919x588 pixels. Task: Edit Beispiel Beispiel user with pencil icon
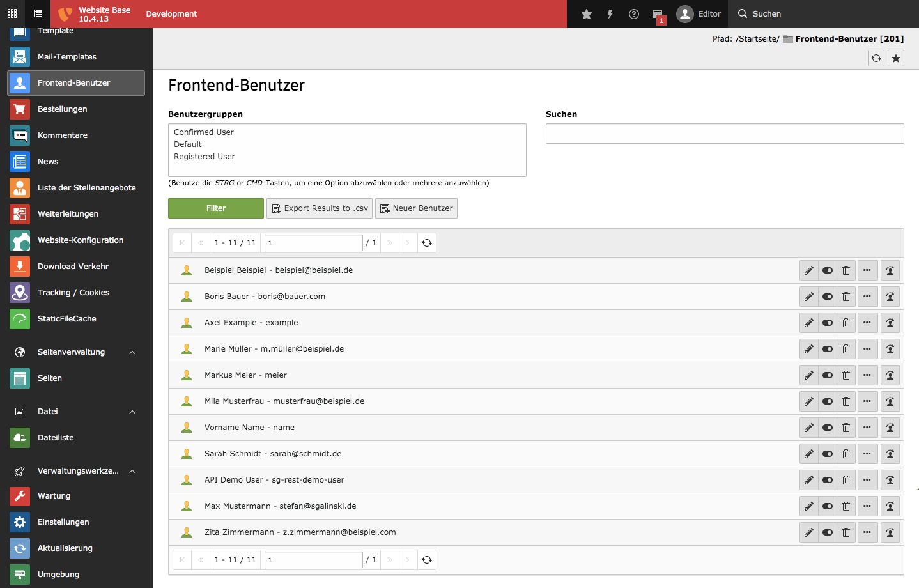click(x=808, y=270)
